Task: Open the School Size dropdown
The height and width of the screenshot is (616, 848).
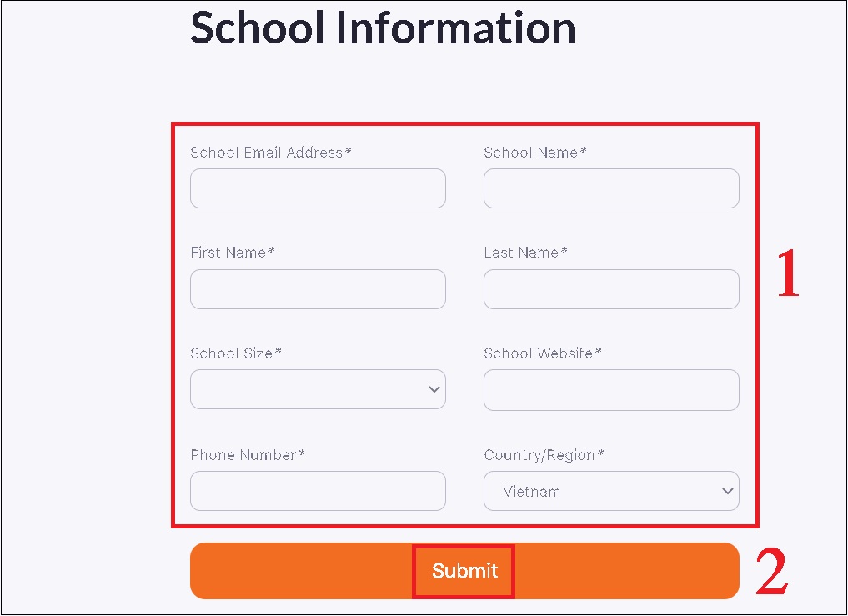Action: tap(317, 389)
